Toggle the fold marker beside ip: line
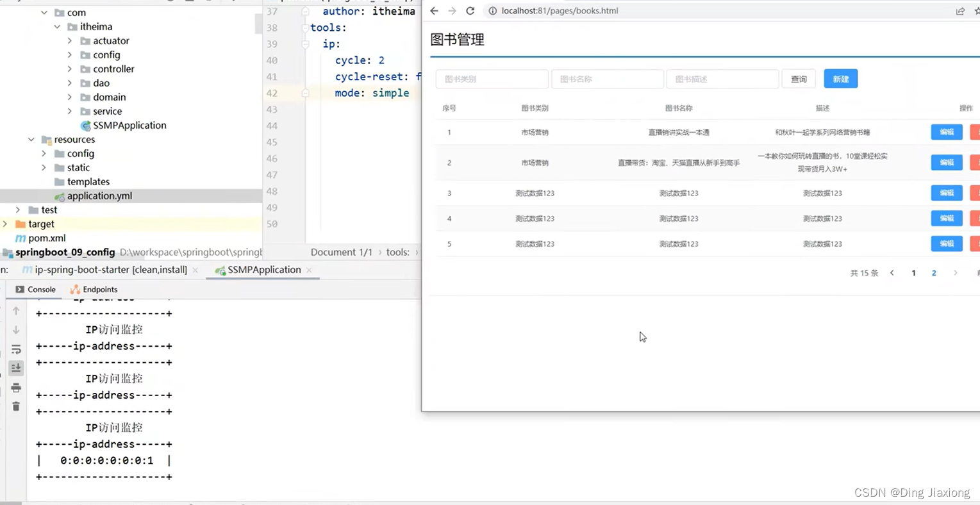 tap(306, 44)
